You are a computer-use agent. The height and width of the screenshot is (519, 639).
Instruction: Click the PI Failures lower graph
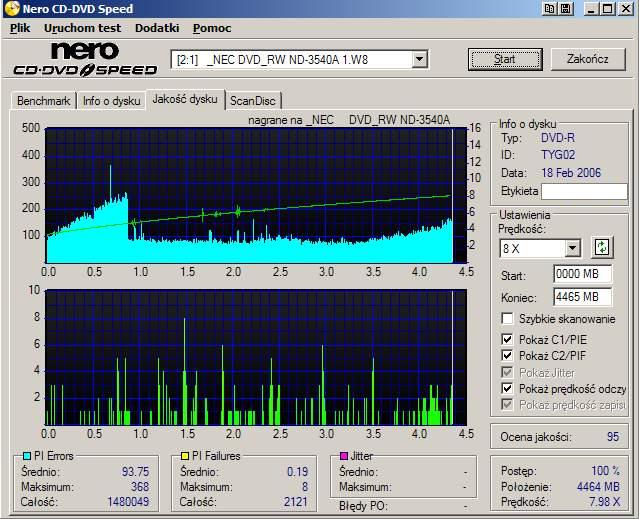click(x=256, y=358)
